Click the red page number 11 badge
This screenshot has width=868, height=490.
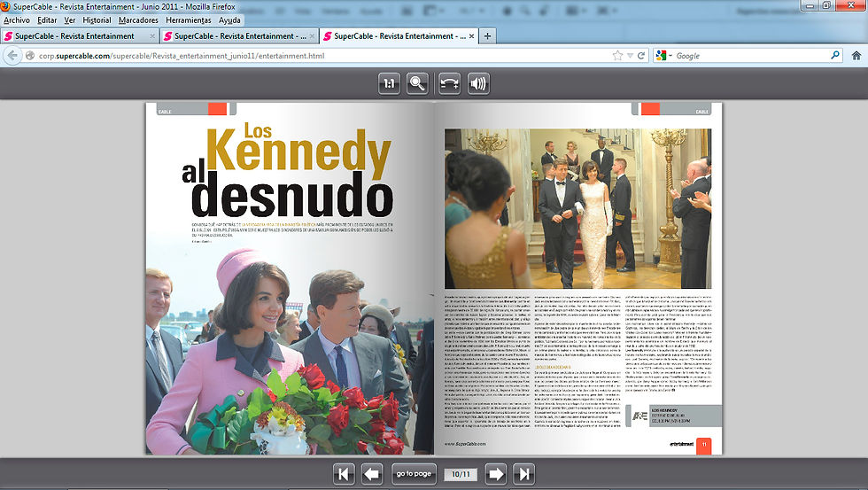point(703,445)
